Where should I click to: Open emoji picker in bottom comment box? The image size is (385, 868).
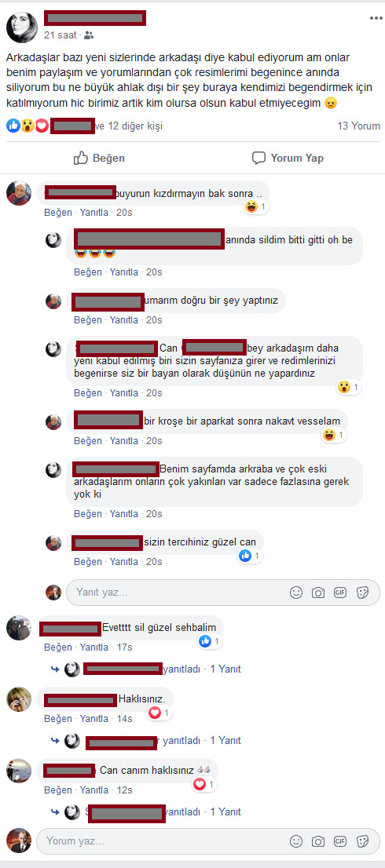[296, 841]
